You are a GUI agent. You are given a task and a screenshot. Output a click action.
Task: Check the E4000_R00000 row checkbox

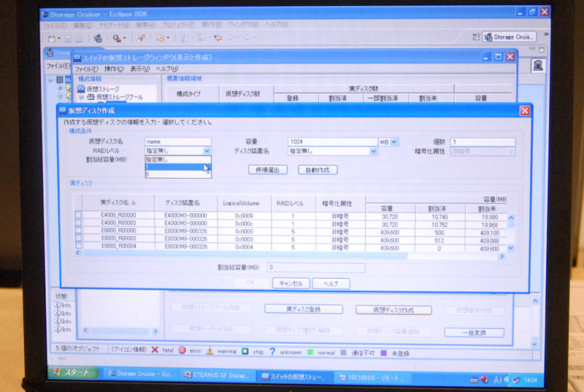(x=78, y=215)
